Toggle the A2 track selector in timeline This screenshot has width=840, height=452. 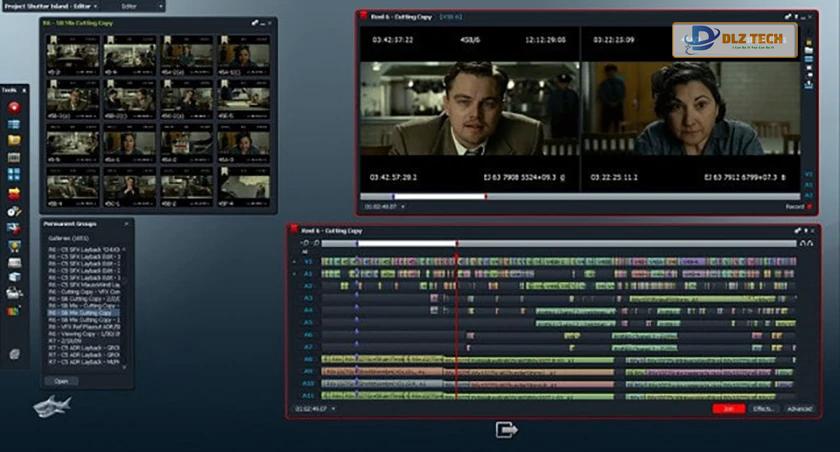(308, 286)
